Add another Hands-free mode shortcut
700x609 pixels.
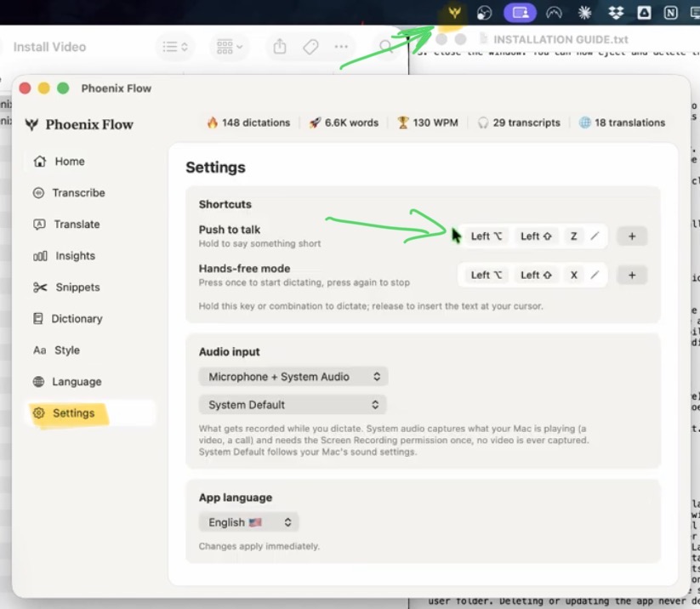(632, 275)
